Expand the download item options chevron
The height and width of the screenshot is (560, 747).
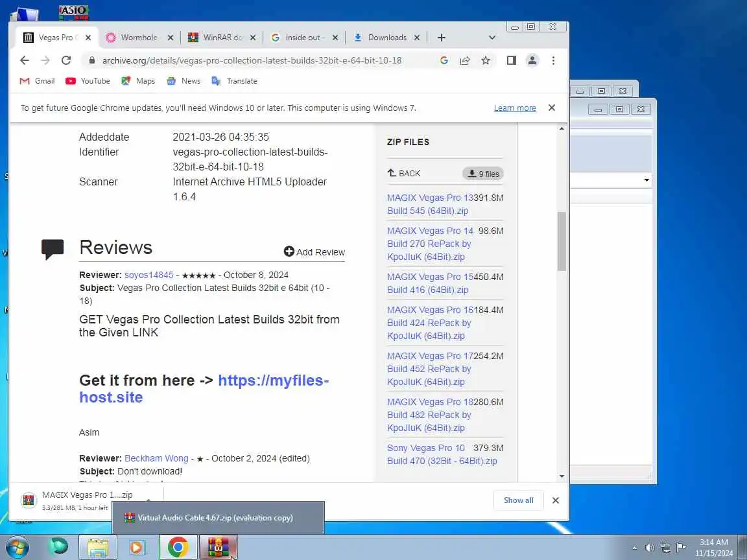pyautogui.click(x=148, y=500)
